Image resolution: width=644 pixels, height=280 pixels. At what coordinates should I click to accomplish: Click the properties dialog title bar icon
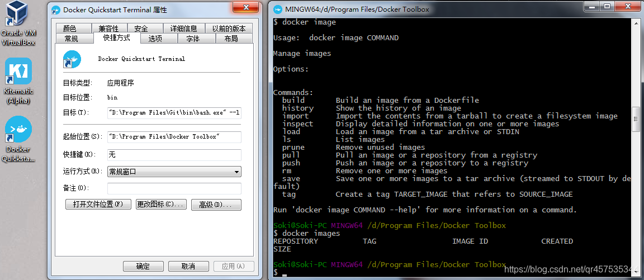coord(56,10)
